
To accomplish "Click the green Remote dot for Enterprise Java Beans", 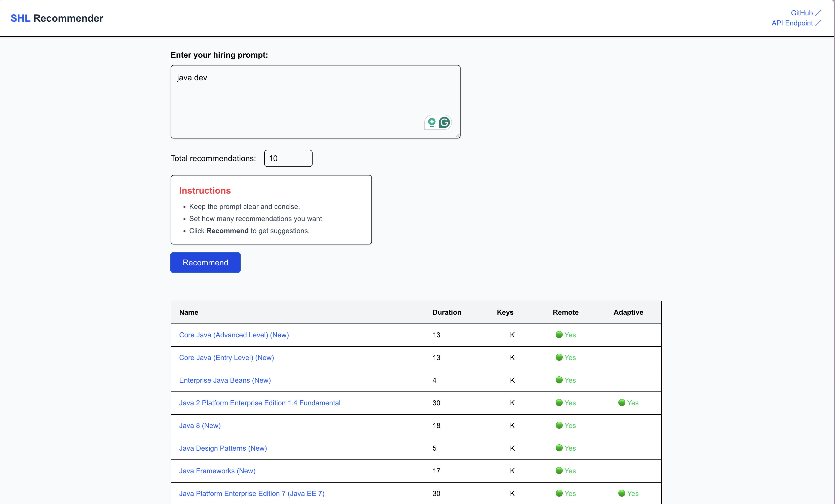I will [x=559, y=380].
